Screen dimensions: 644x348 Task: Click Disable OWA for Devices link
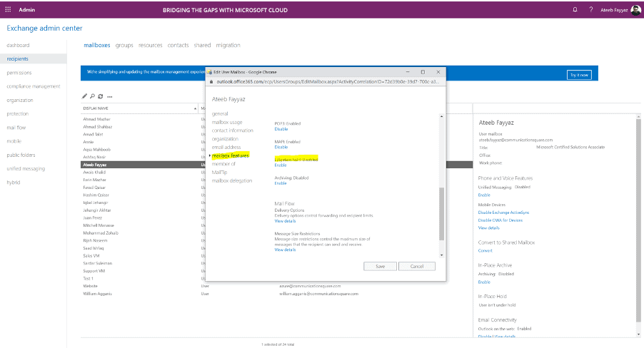point(500,220)
